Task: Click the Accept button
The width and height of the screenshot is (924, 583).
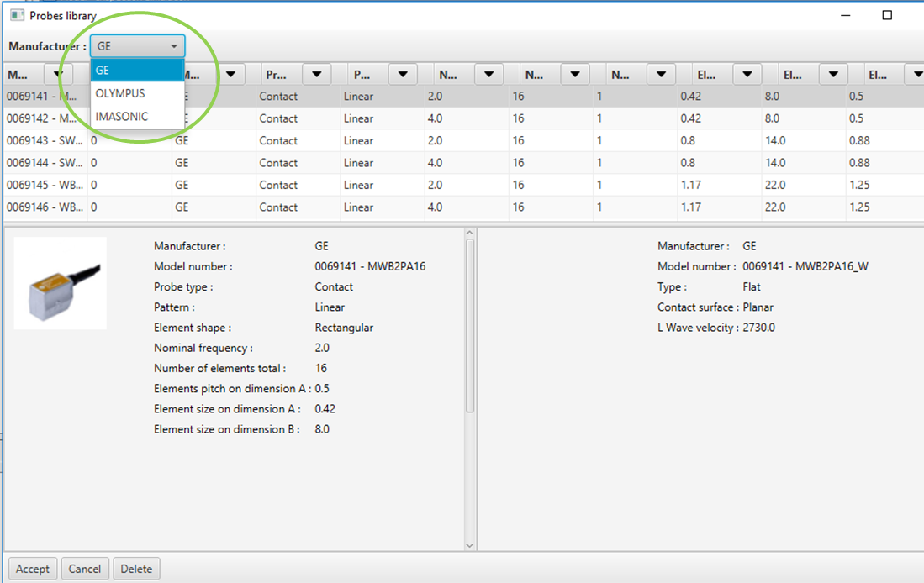Action: 33,569
